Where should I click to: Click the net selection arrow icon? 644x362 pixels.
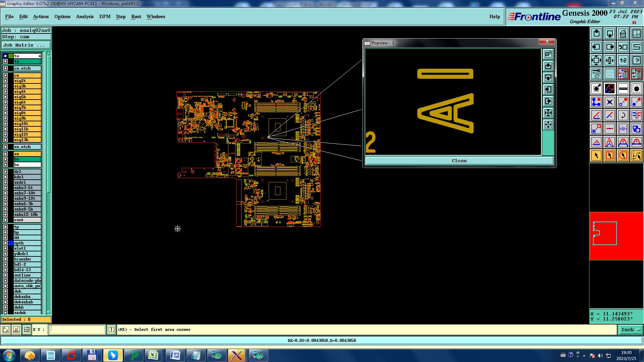(x=636, y=156)
